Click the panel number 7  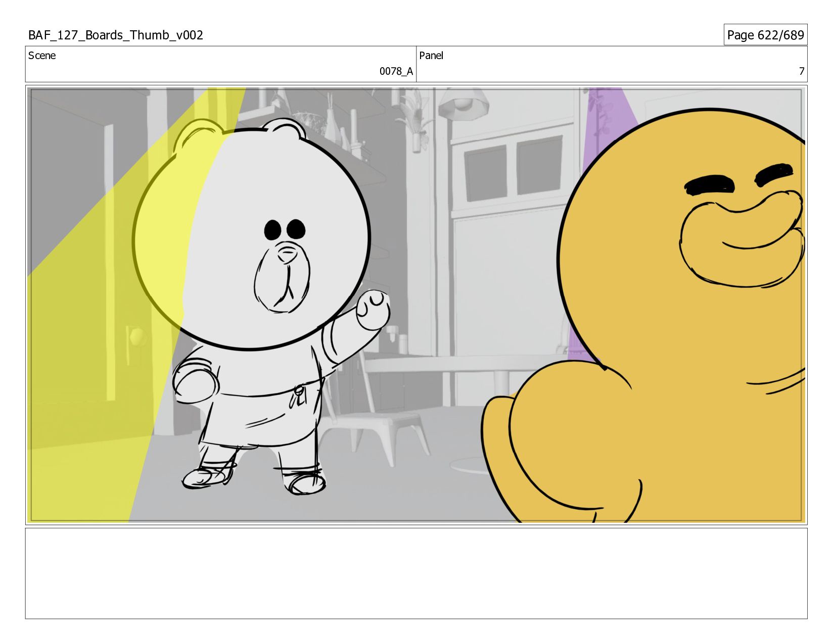point(801,71)
